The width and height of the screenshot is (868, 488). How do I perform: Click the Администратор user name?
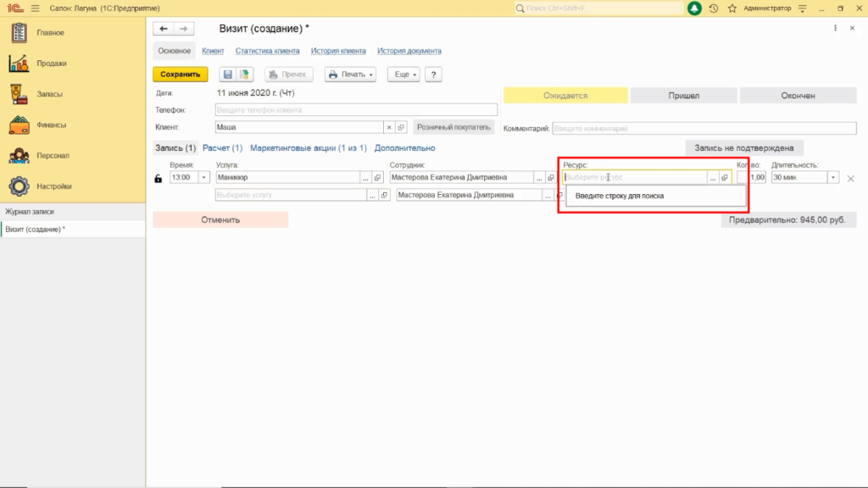click(767, 8)
